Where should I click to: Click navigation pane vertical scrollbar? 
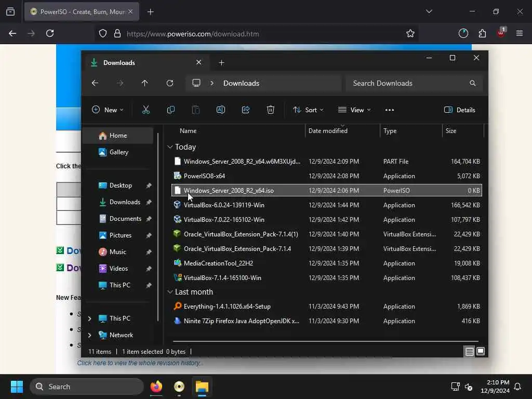click(x=158, y=227)
